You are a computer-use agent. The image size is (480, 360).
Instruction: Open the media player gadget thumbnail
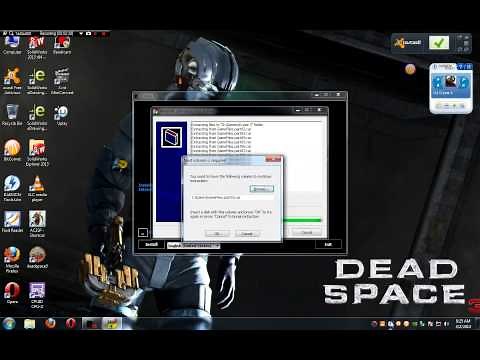click(451, 81)
